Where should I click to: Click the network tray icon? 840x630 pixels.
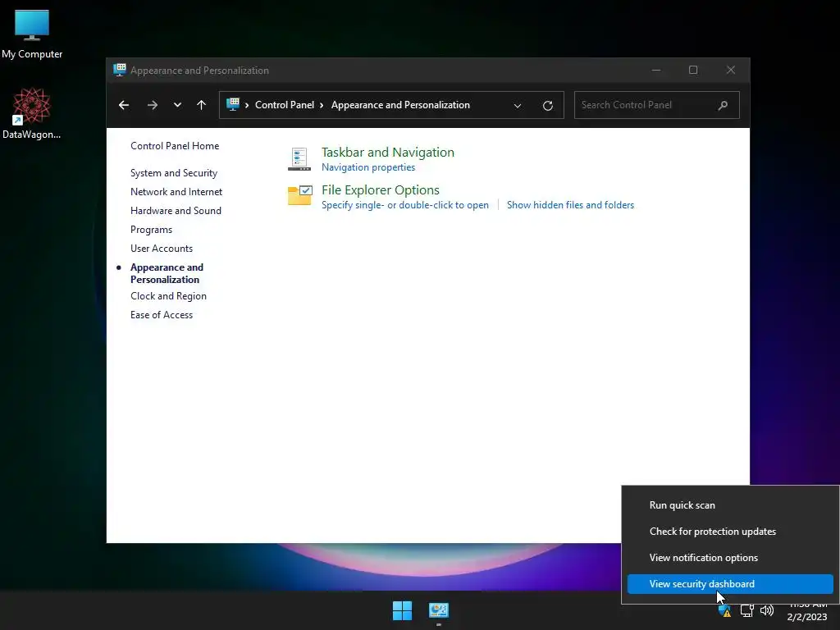click(x=746, y=610)
